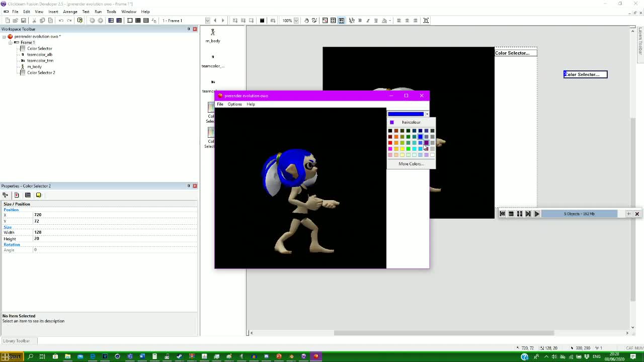Screen dimensions: 644x362
Task: Open the Storyboard Editor toolbar icon
Action: coord(111,21)
